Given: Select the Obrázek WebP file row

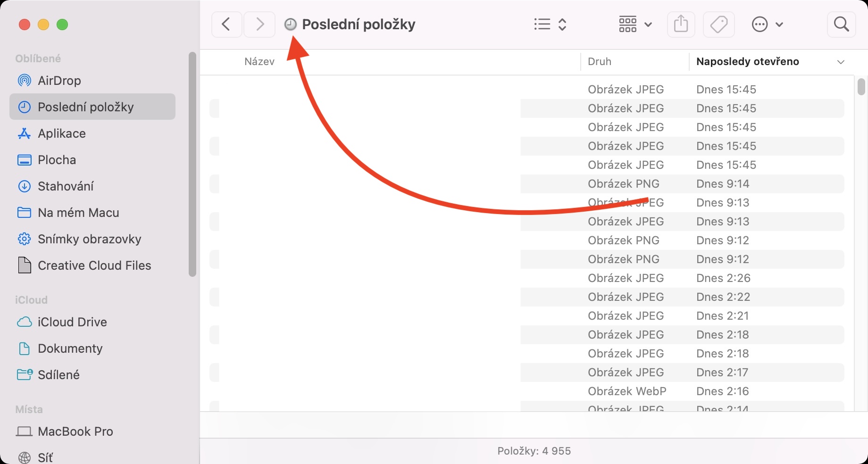Looking at the screenshot, I should click(x=627, y=391).
